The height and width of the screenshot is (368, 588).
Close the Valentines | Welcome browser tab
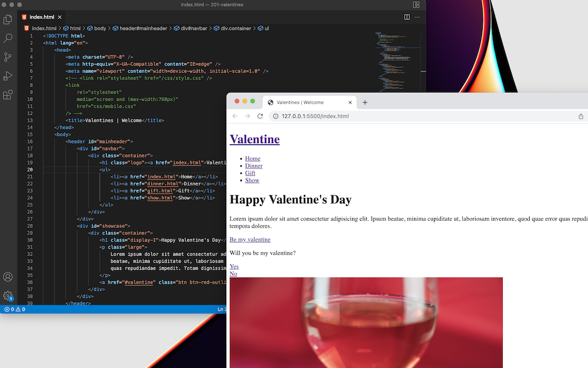tap(350, 102)
